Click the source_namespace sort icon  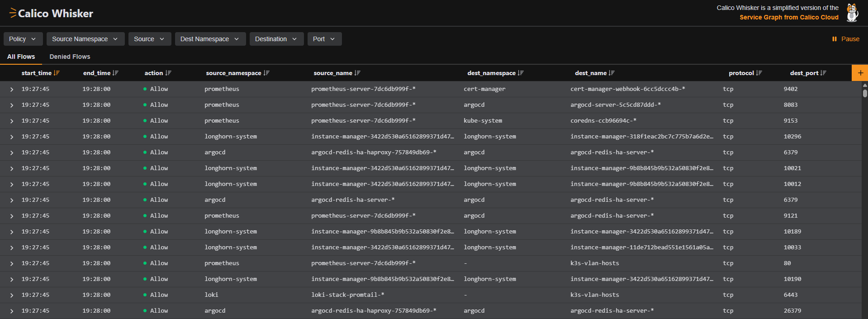tap(266, 73)
